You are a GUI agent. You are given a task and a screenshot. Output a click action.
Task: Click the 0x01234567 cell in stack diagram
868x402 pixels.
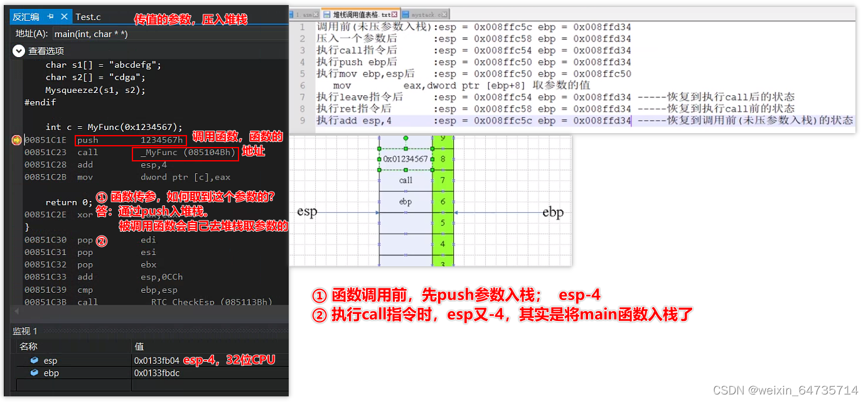point(405,159)
